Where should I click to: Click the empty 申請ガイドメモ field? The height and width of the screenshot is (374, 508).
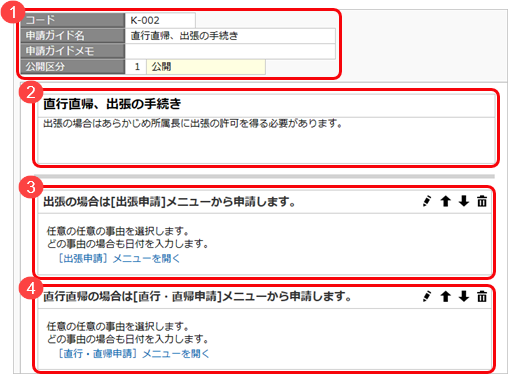(230, 51)
